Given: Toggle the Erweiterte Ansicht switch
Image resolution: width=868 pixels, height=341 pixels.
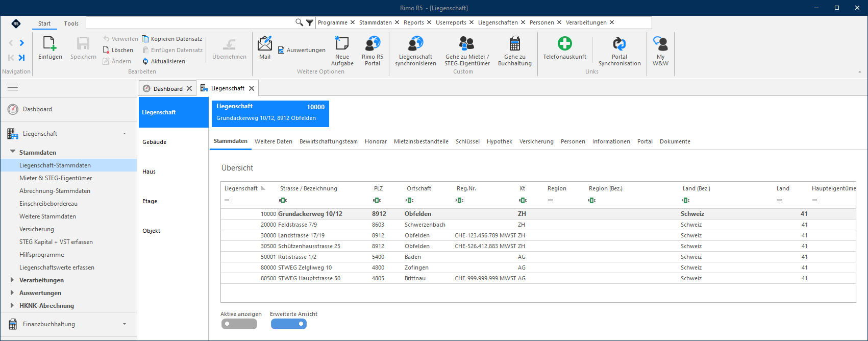Looking at the screenshot, I should point(289,324).
